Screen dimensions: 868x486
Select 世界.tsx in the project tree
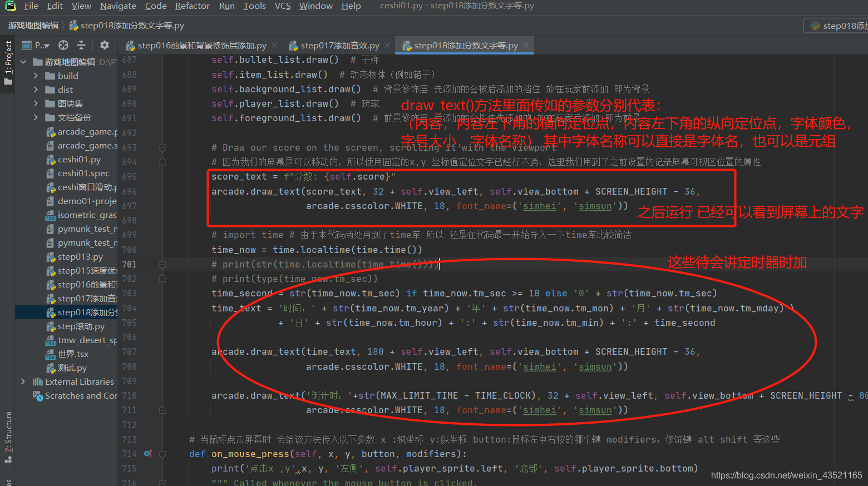pyautogui.click(x=73, y=354)
